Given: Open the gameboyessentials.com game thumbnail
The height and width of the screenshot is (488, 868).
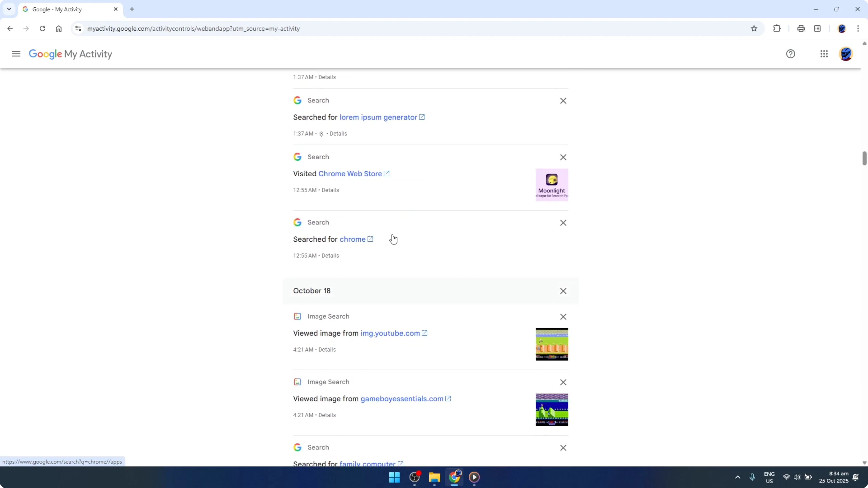Looking at the screenshot, I should [x=552, y=410].
